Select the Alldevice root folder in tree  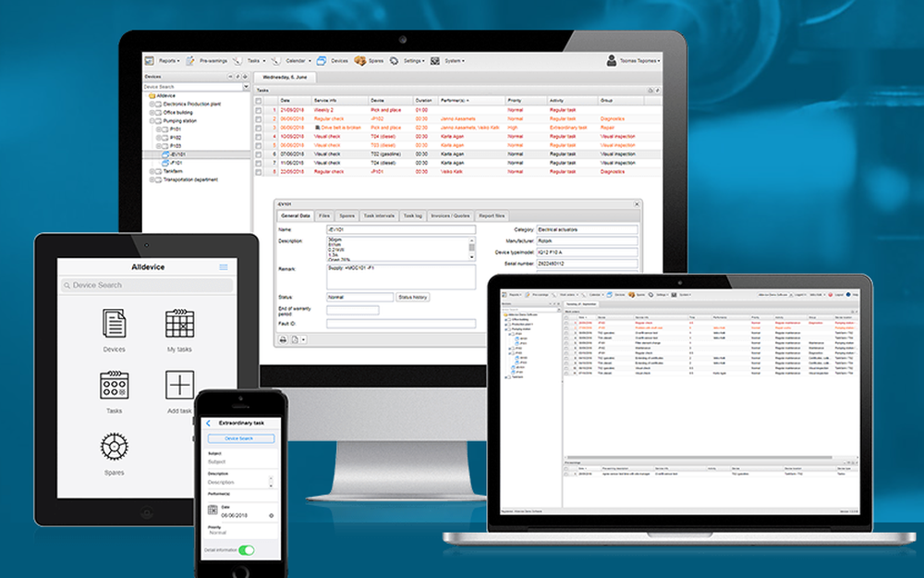162,95
